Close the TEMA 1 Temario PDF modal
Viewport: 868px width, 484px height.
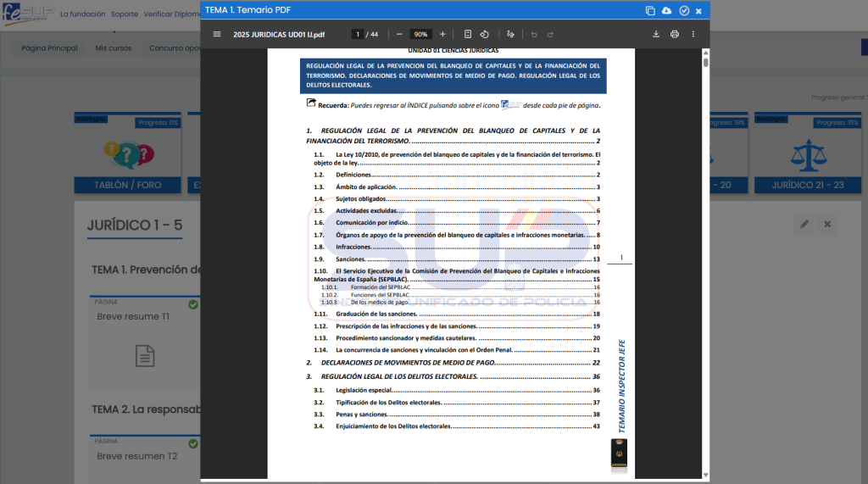coord(698,10)
